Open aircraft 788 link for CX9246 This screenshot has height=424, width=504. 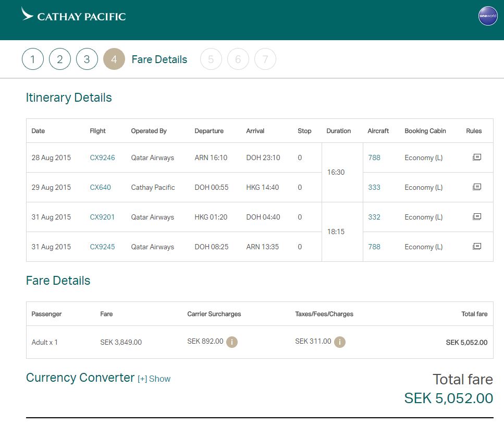pos(374,158)
